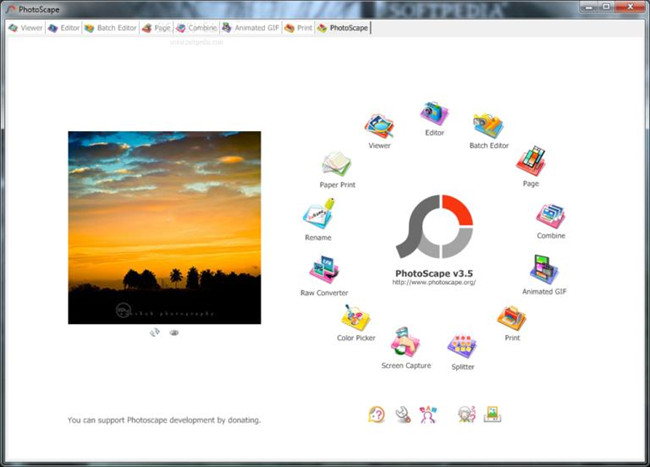Pick a color with Color Picker
The width and height of the screenshot is (650, 467).
click(x=356, y=320)
